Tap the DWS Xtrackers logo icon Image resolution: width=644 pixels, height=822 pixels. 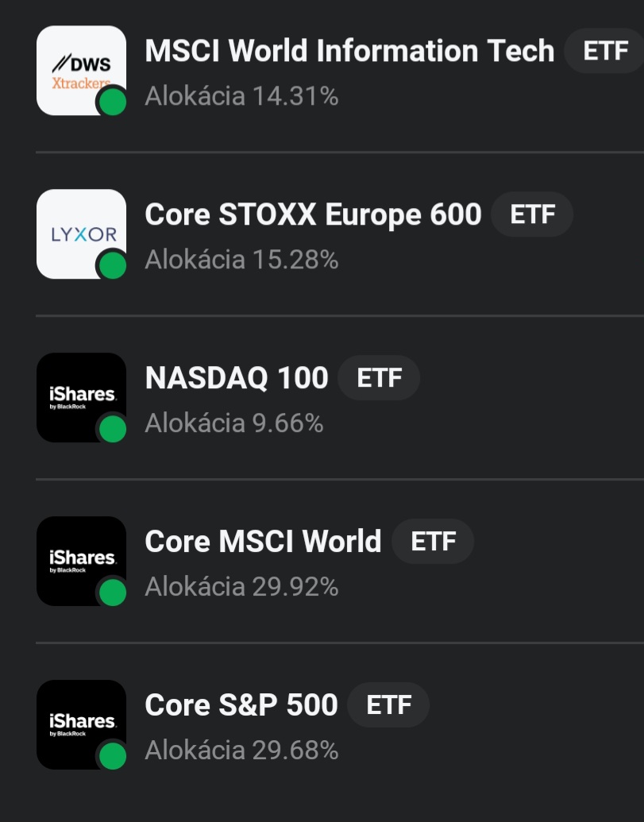click(80, 68)
